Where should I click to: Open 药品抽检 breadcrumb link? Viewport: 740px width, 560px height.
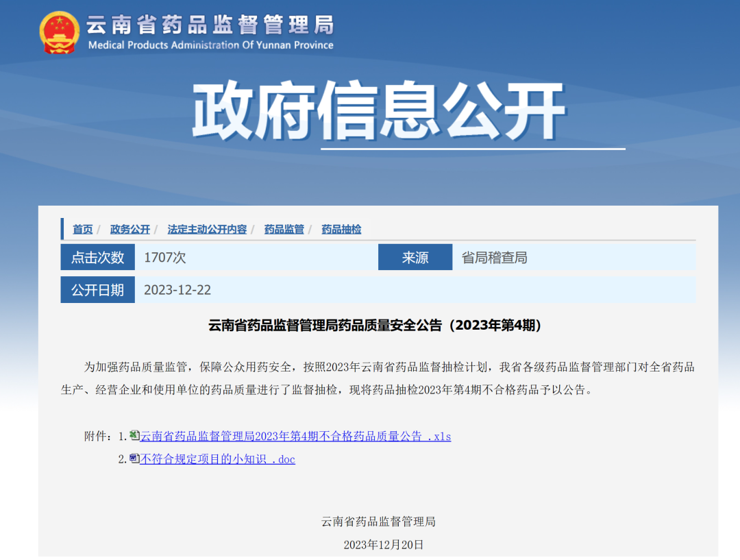coord(341,230)
